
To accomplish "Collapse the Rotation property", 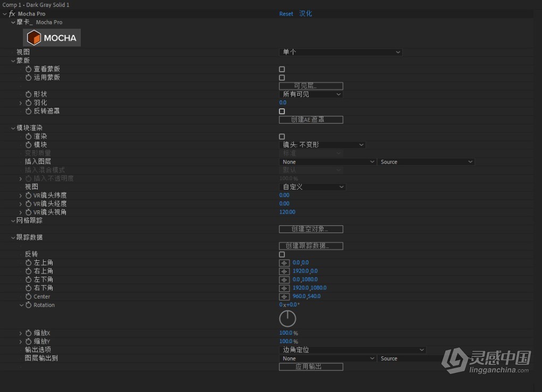I will (21, 305).
